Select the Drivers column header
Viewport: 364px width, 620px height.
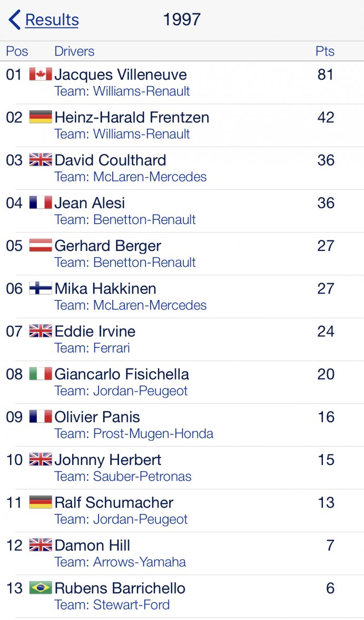tap(74, 51)
